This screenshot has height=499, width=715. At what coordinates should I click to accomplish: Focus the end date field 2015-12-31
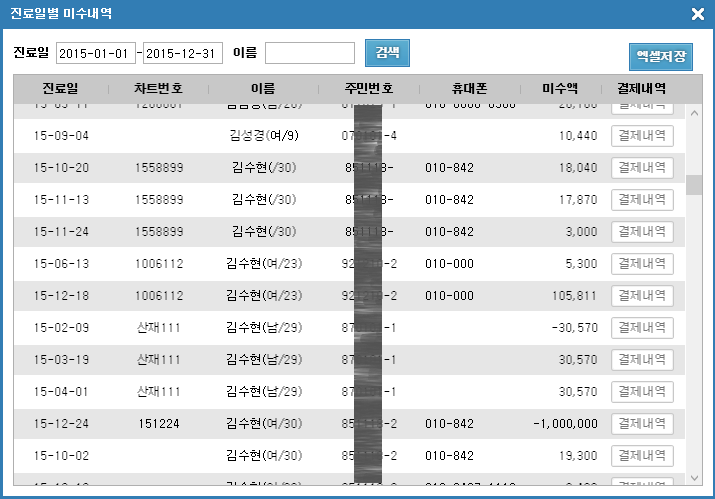pyautogui.click(x=184, y=53)
